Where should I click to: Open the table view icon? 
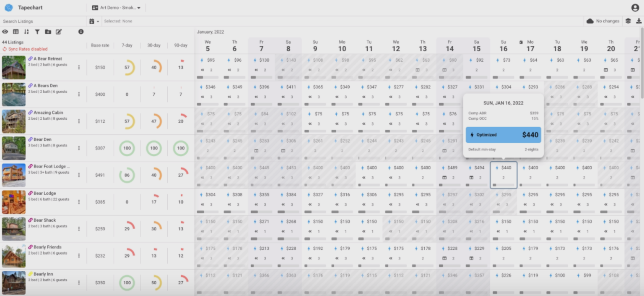tap(16, 31)
